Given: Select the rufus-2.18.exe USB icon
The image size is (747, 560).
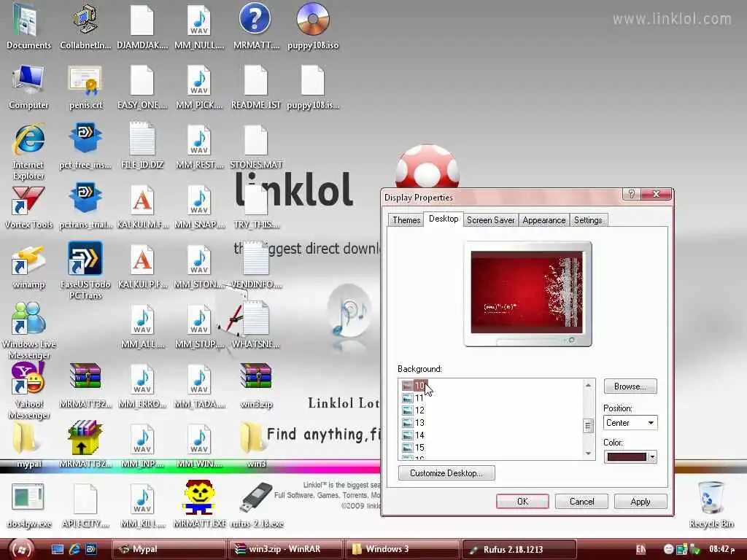Looking at the screenshot, I should (257, 506).
